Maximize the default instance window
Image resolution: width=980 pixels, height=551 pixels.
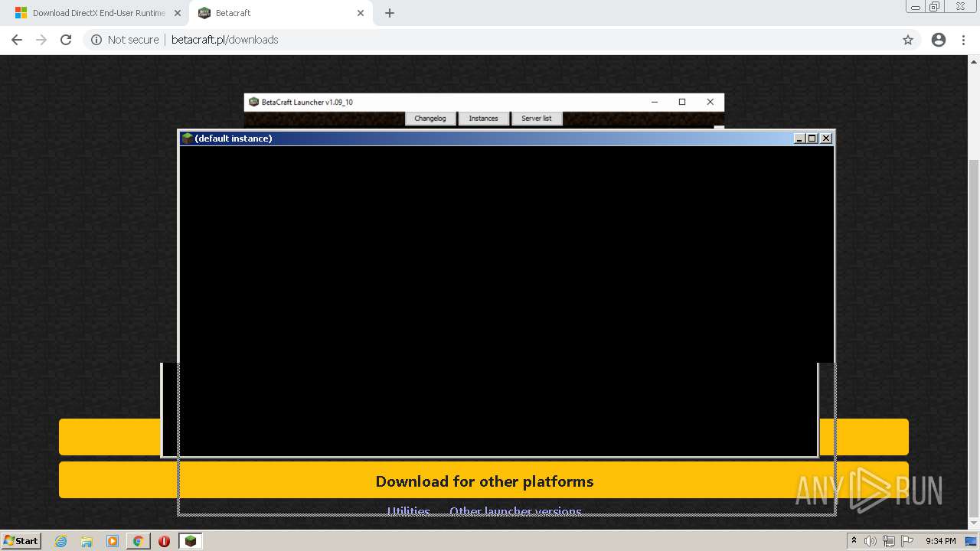tap(812, 139)
